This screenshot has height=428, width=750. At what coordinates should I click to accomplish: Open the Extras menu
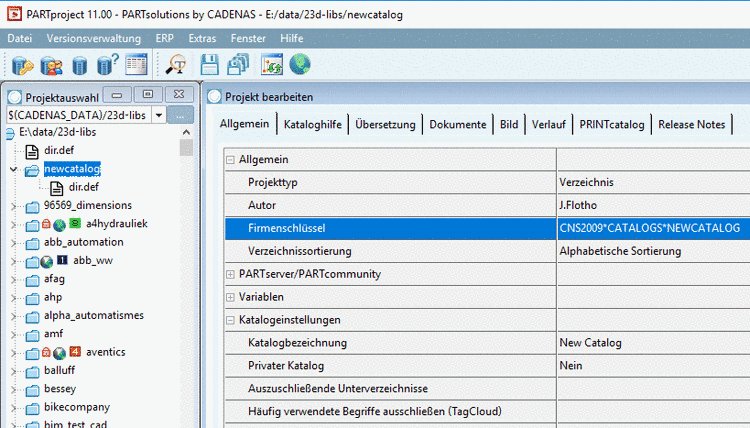click(x=202, y=38)
